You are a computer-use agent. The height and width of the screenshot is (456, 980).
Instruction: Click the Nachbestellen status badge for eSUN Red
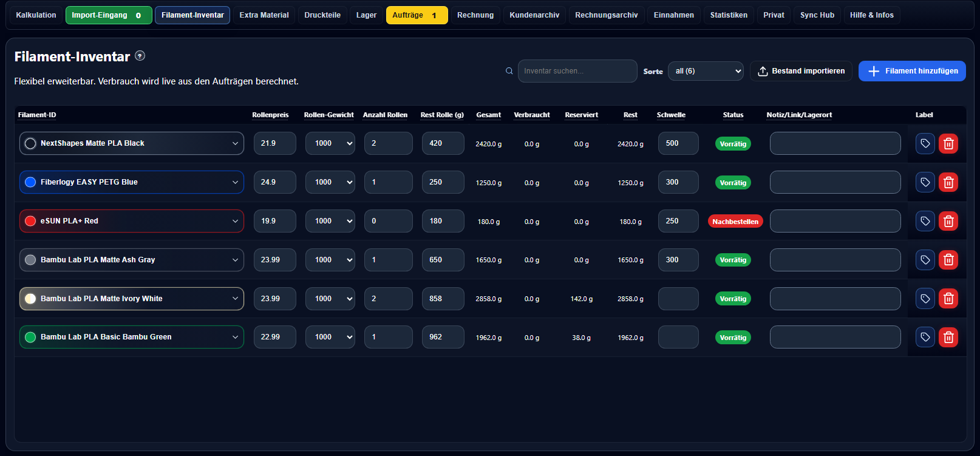[x=735, y=222]
